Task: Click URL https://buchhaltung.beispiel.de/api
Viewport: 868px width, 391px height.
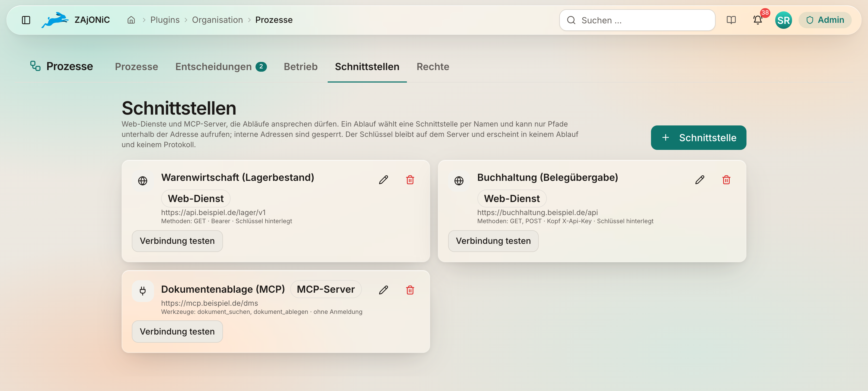Action: tap(537, 213)
